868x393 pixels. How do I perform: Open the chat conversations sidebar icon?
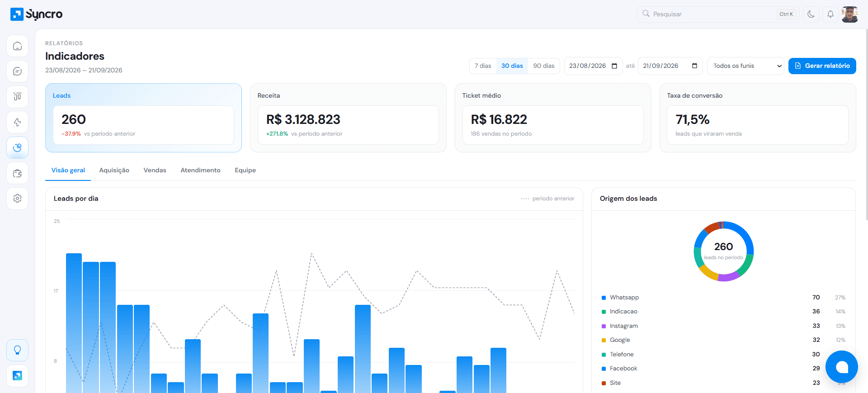(18, 71)
